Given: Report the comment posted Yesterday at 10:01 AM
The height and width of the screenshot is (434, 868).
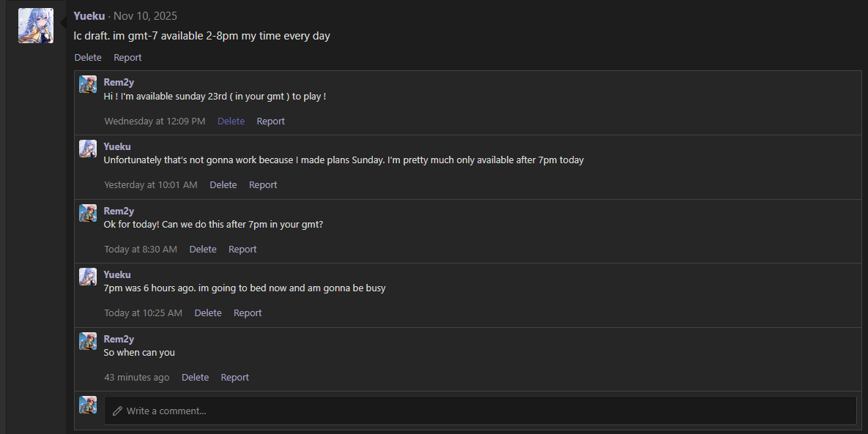Looking at the screenshot, I should tap(263, 185).
